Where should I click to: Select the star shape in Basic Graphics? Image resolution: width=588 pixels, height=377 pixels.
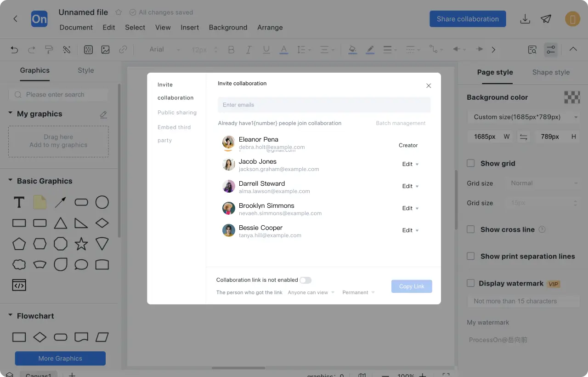click(81, 244)
